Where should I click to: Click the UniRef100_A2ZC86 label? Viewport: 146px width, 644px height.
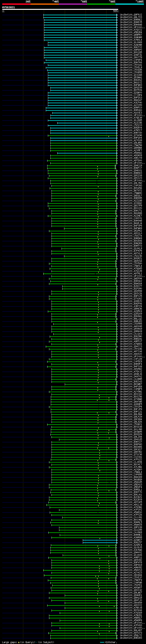pos(131,123)
